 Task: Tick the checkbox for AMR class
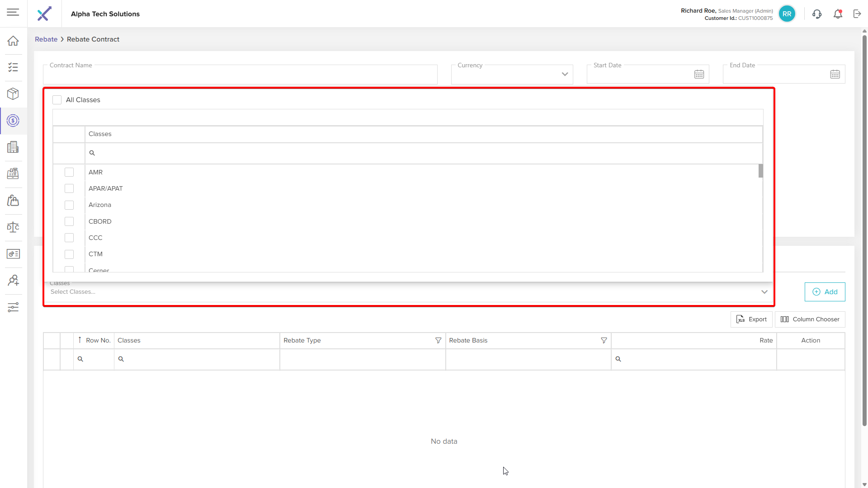[69, 172]
